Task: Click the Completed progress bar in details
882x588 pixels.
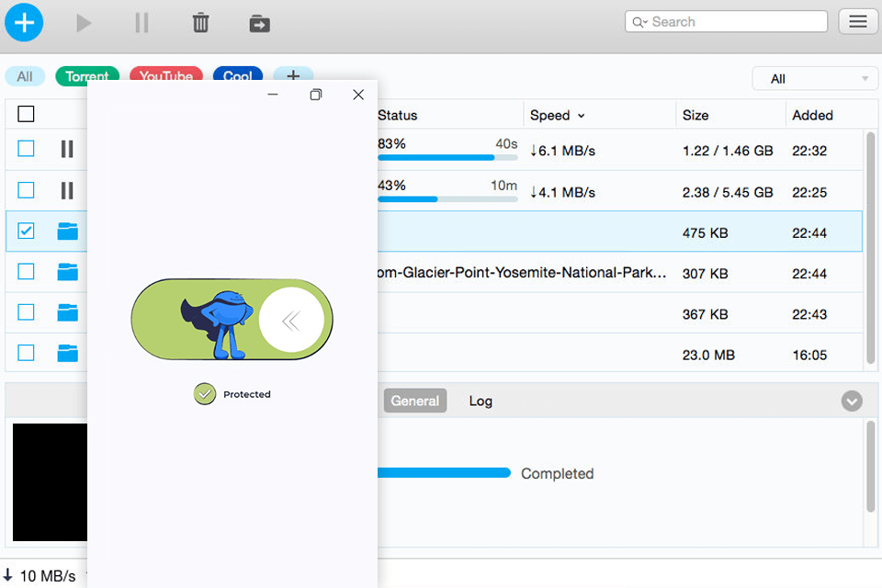Action: [x=444, y=473]
